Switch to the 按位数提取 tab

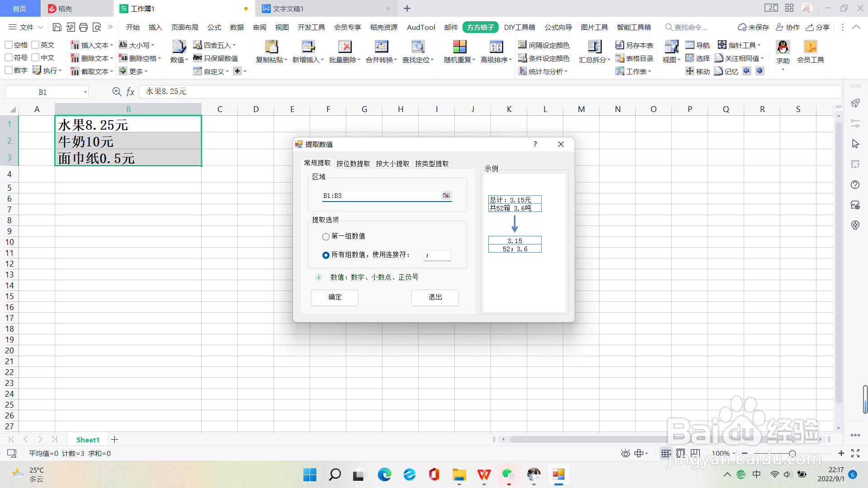pyautogui.click(x=353, y=164)
